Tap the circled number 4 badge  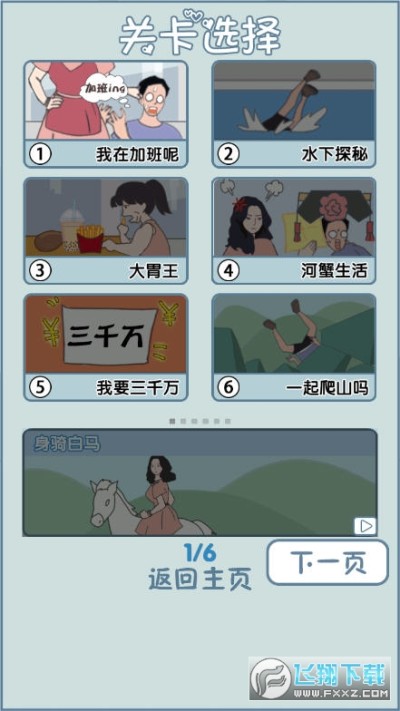click(228, 271)
